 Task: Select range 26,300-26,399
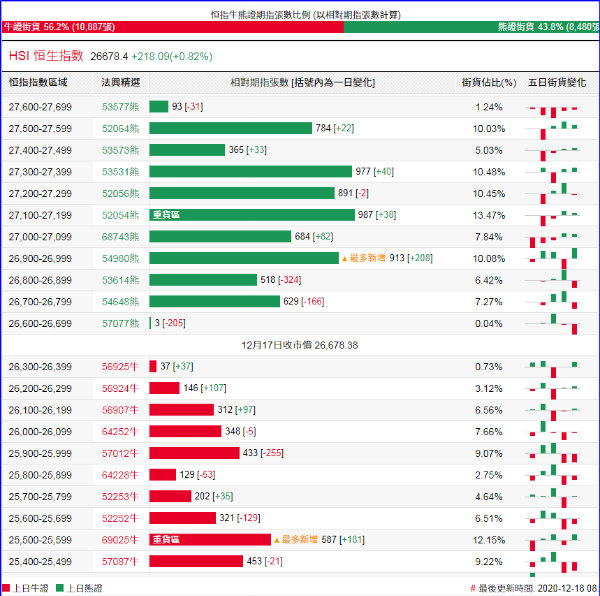[x=40, y=367]
